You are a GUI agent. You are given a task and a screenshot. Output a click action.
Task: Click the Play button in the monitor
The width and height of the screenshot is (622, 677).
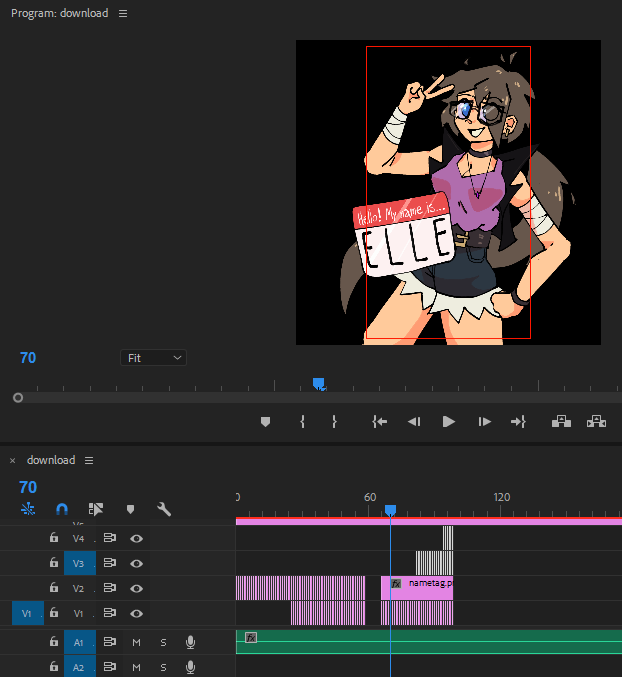[x=448, y=422]
